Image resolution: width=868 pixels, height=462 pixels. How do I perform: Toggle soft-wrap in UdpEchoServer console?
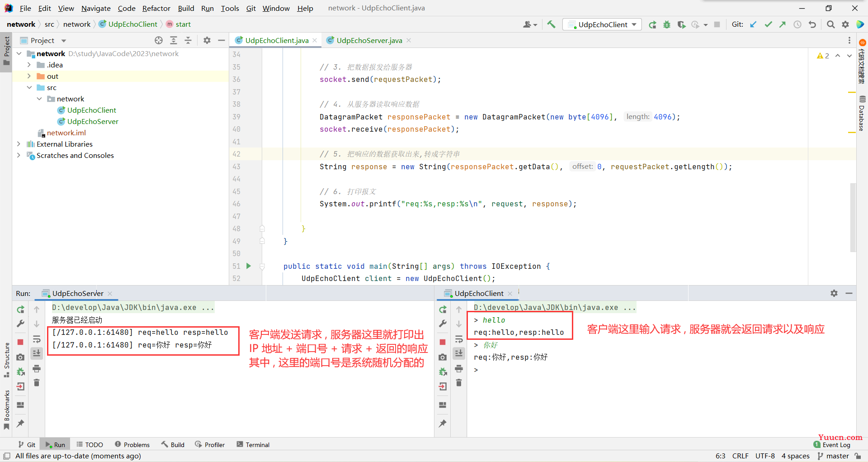(x=37, y=339)
